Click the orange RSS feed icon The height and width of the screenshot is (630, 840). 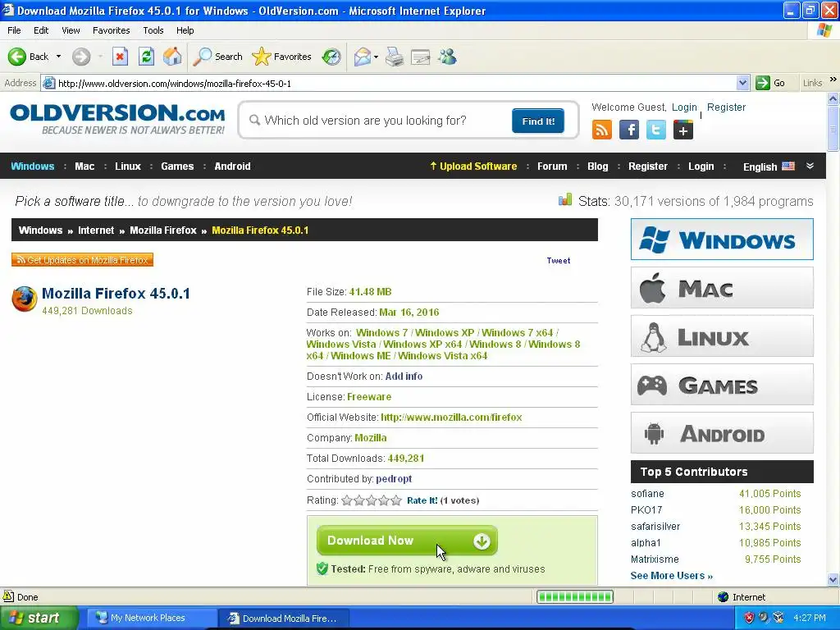(x=601, y=130)
